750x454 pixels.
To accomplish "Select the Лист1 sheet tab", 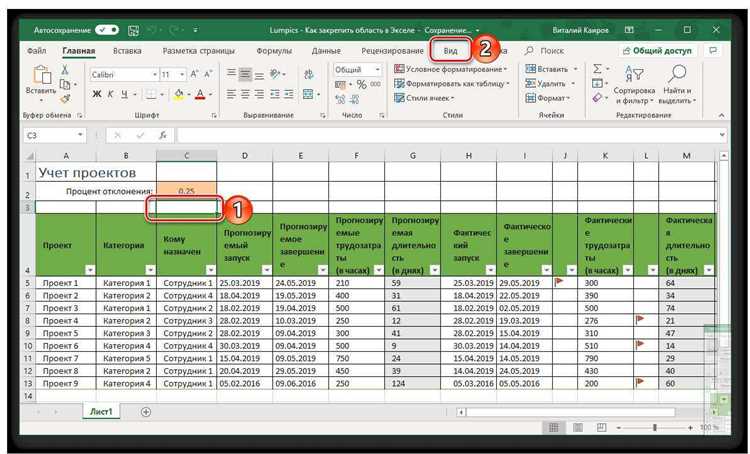I will click(x=101, y=411).
